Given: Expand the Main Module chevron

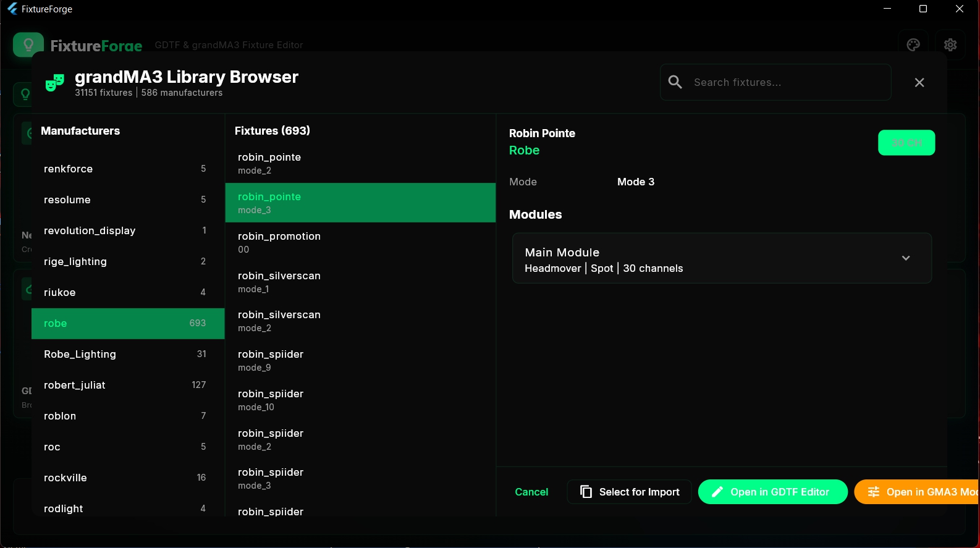Looking at the screenshot, I should point(906,258).
